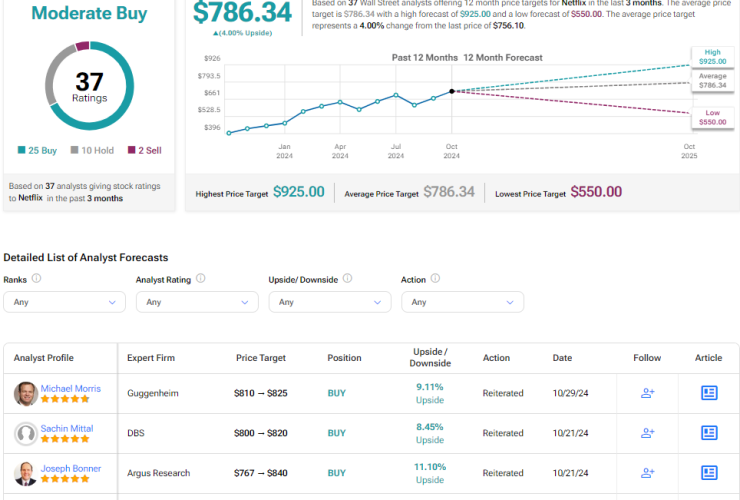740x500 pixels.
Task: Click the Guggenheim firm cell
Action: [x=152, y=393]
